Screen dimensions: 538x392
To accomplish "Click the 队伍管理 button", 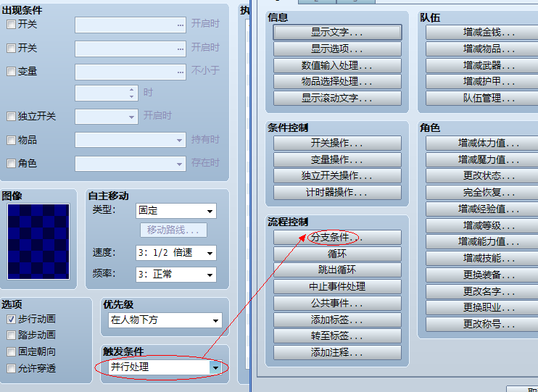I will 481,99.
